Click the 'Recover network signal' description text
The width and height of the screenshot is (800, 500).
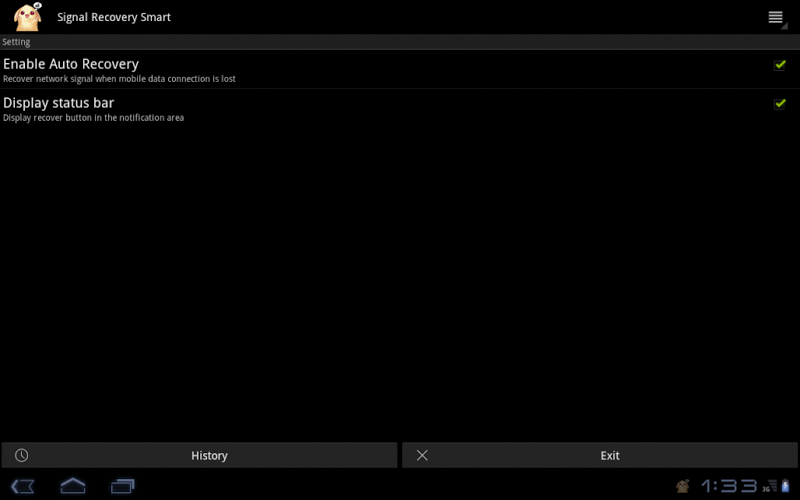(119, 79)
